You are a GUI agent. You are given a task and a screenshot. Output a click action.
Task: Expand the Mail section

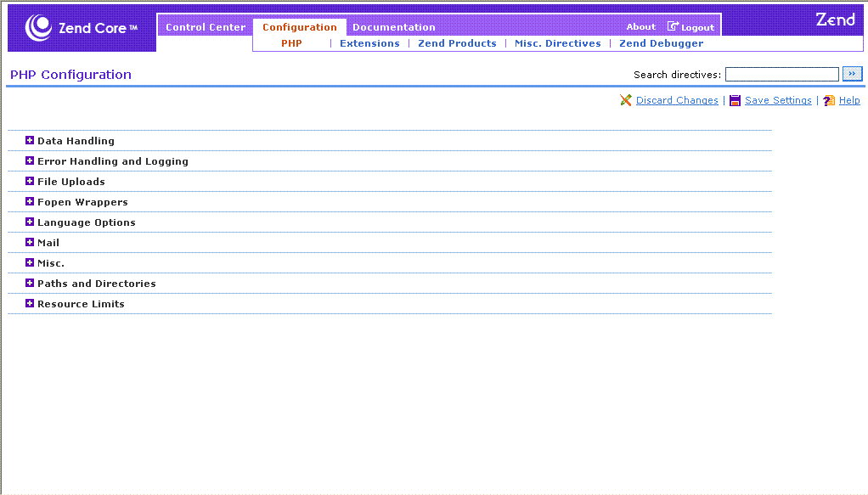pos(30,243)
